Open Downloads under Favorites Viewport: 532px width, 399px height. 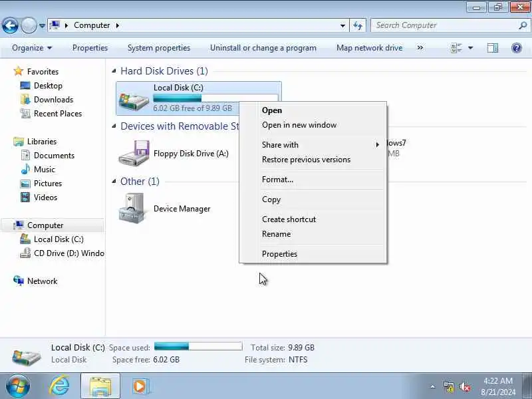pos(53,99)
